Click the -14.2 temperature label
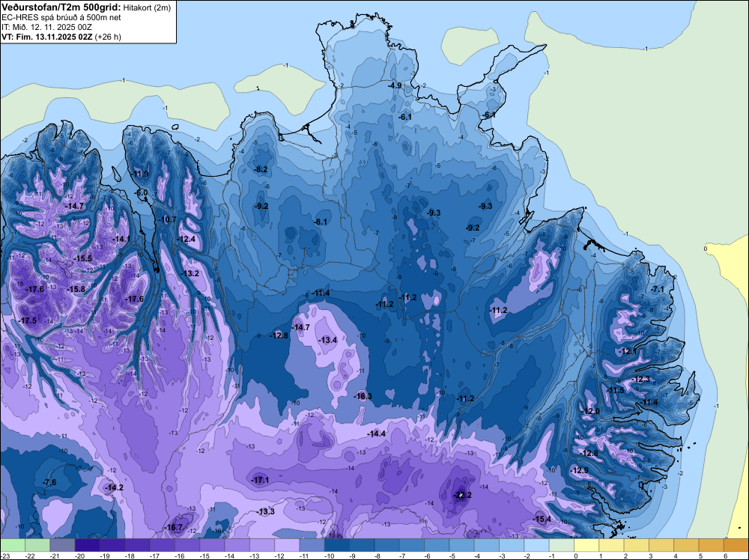Viewport: 749px width, 560px height. tap(114, 487)
